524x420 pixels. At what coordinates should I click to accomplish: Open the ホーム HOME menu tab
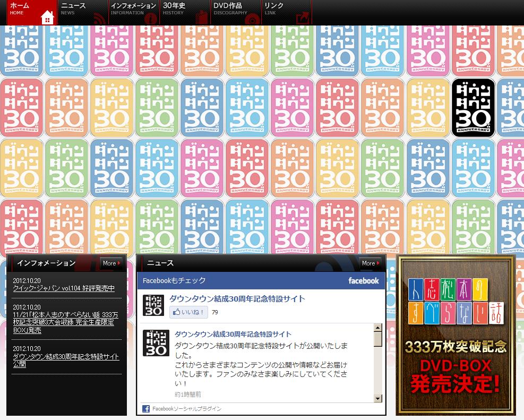[x=32, y=12]
